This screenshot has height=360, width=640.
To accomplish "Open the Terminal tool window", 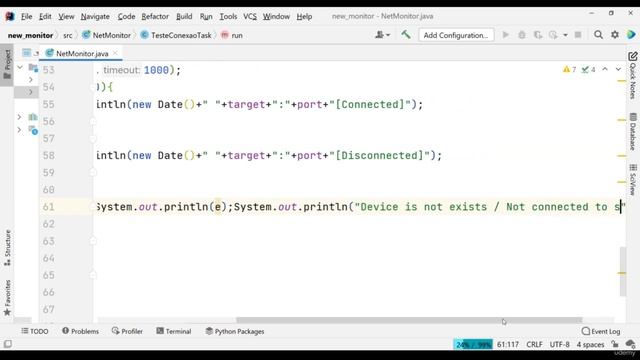I will point(173,331).
